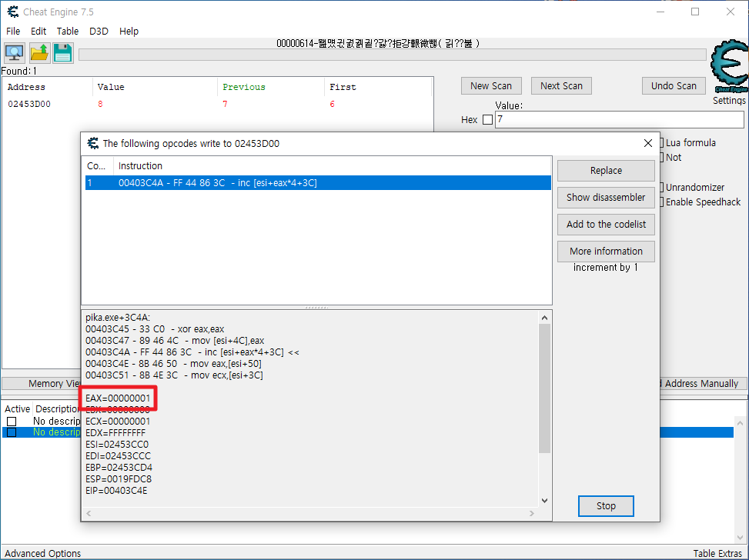The image size is (749, 560).
Task: Open the File menu
Action: pyautogui.click(x=13, y=31)
